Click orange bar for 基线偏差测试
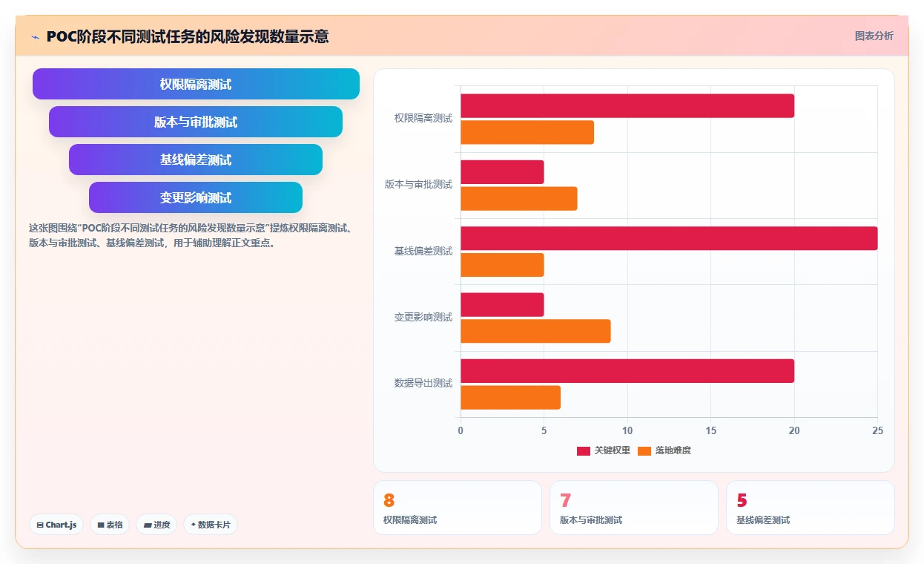The width and height of the screenshot is (924, 564). (502, 265)
